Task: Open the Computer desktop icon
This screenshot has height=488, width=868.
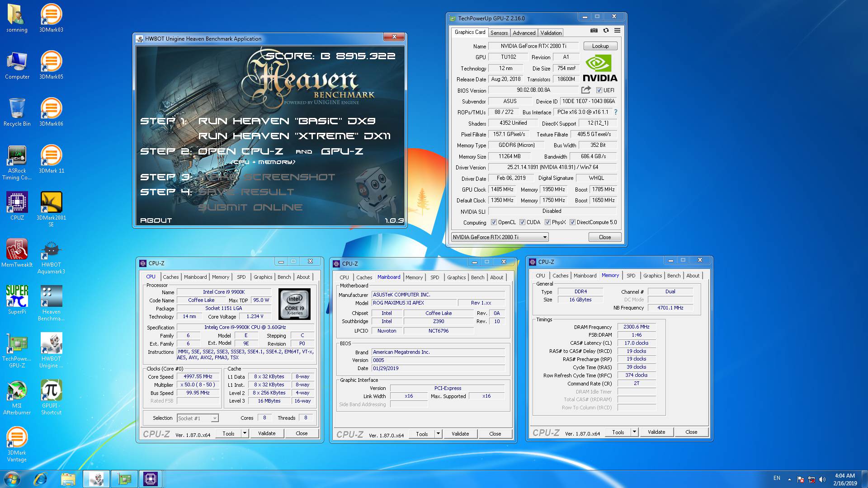Action: point(17,66)
